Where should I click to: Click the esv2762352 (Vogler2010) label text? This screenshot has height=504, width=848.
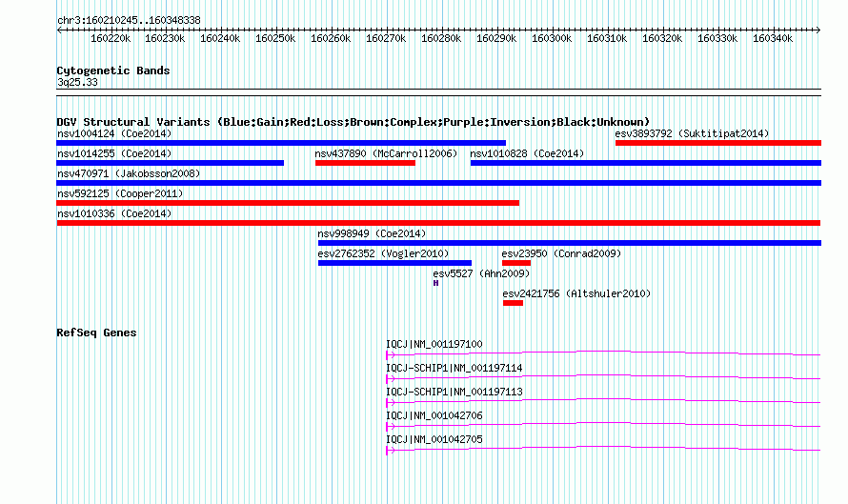point(383,253)
